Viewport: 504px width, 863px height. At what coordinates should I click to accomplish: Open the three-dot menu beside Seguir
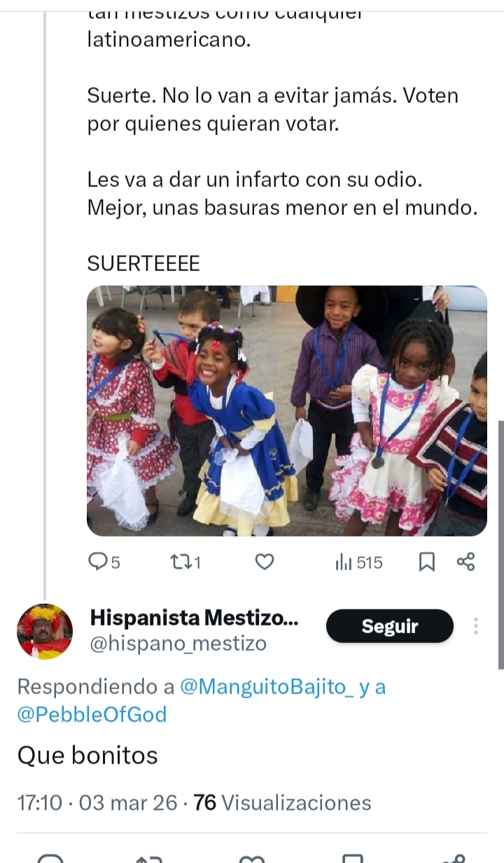[476, 626]
